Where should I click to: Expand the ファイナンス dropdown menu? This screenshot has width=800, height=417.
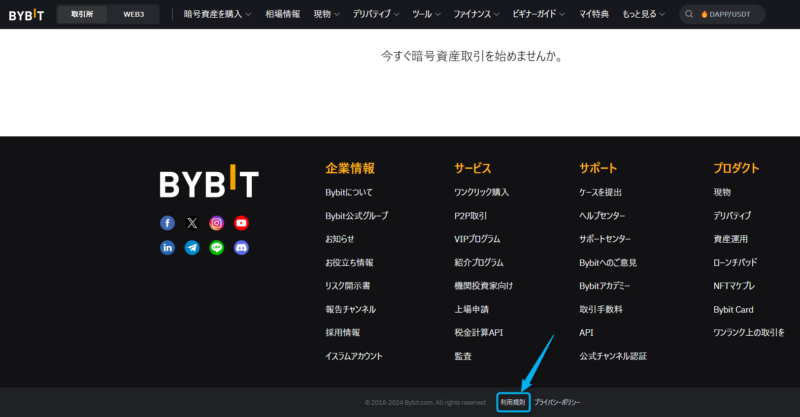point(477,14)
